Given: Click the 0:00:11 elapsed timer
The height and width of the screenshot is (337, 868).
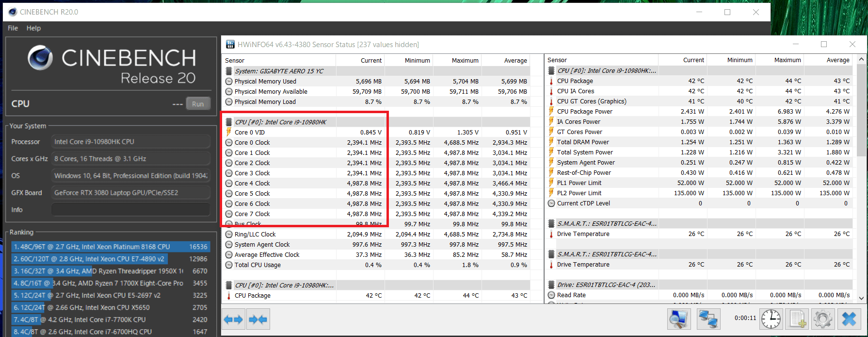Looking at the screenshot, I should [745, 318].
